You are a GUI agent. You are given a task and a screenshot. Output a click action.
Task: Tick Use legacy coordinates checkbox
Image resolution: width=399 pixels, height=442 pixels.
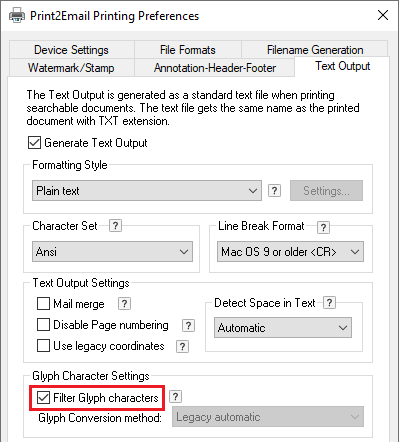(x=43, y=346)
